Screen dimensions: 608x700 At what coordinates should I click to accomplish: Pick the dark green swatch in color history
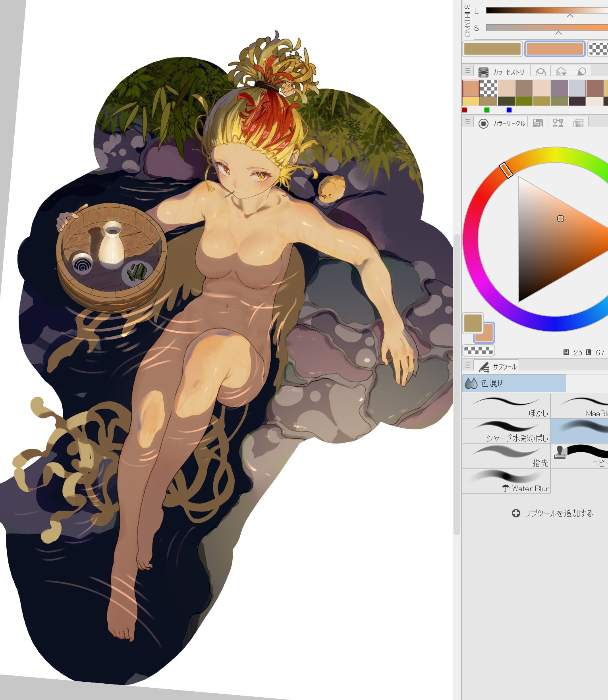click(x=506, y=101)
